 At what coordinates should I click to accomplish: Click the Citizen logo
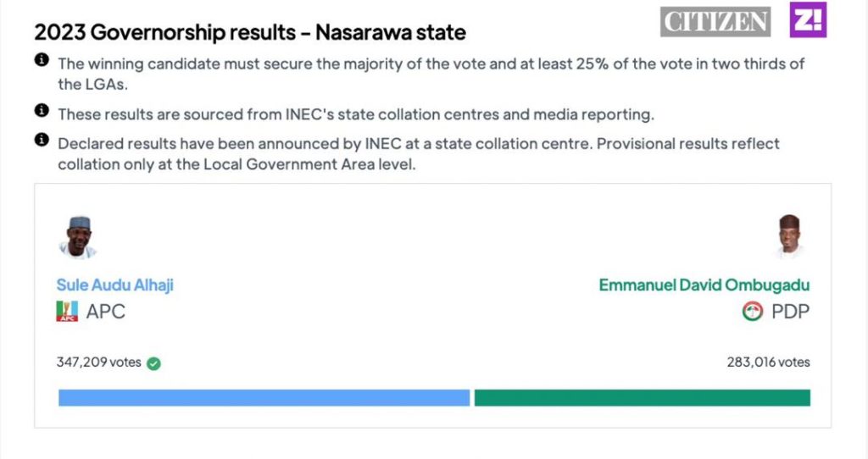pos(715,22)
